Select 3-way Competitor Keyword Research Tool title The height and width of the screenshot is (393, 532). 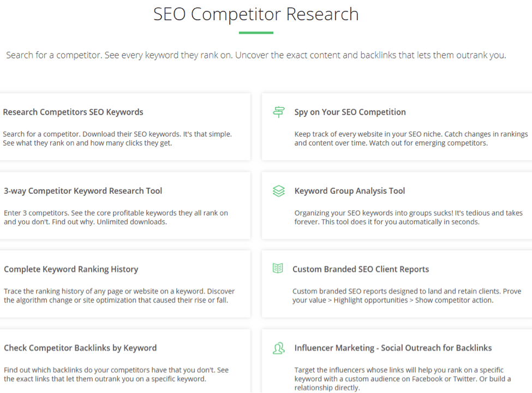[x=83, y=190]
